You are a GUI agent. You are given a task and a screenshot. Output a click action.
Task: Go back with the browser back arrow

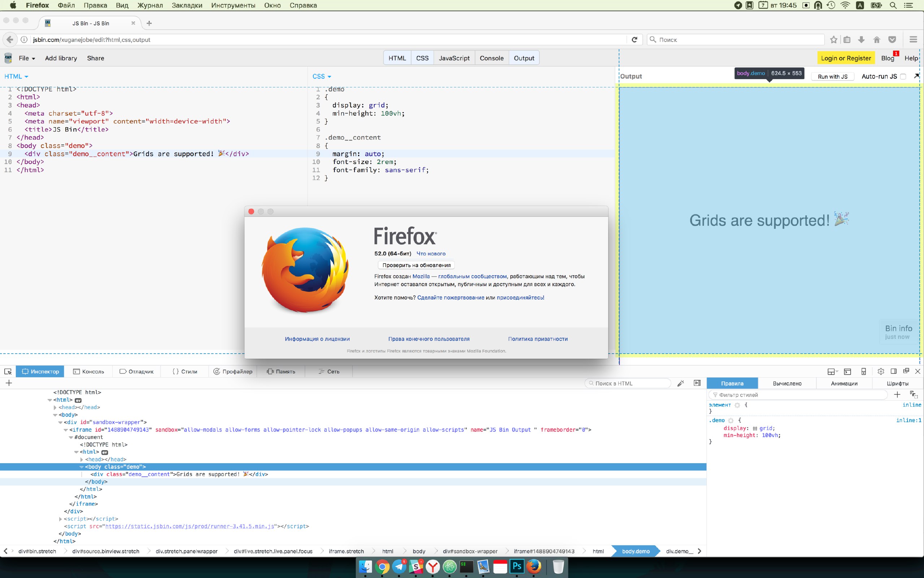(x=10, y=39)
